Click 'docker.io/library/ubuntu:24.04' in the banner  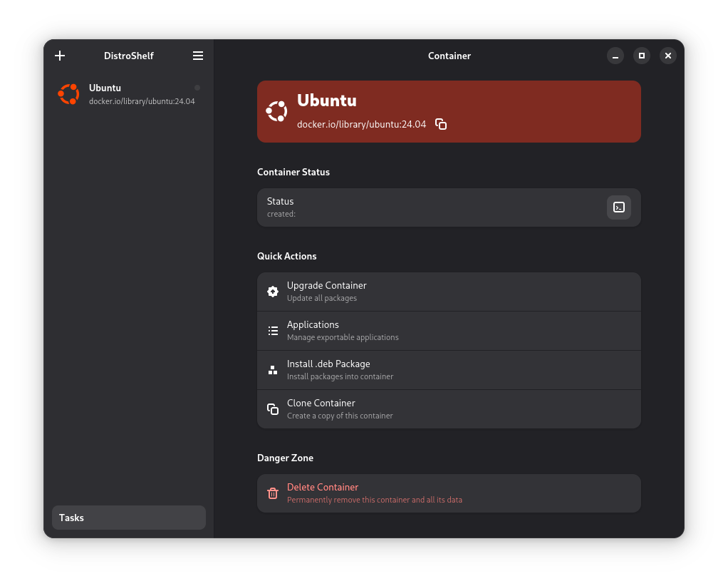pyautogui.click(x=361, y=125)
